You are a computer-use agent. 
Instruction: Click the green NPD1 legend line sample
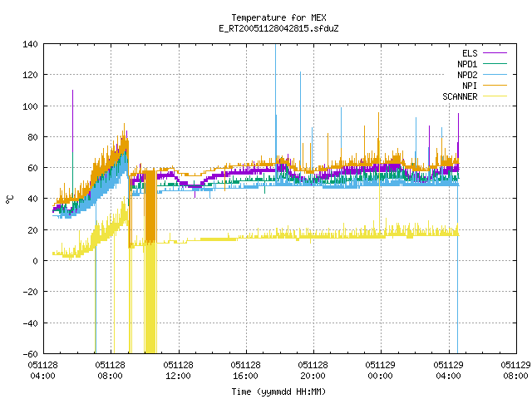point(495,63)
